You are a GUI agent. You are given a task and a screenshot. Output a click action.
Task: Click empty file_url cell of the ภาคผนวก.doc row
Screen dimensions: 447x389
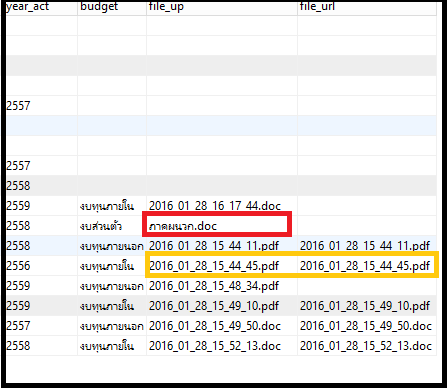(x=367, y=226)
